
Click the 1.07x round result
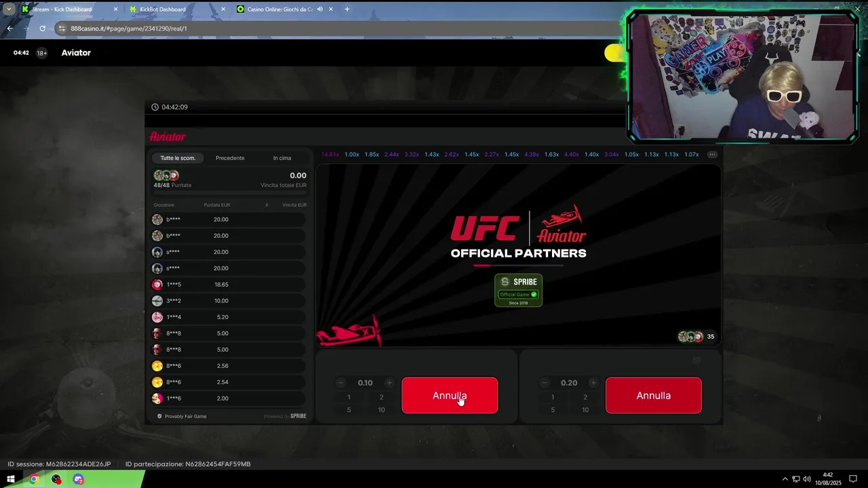coord(692,155)
